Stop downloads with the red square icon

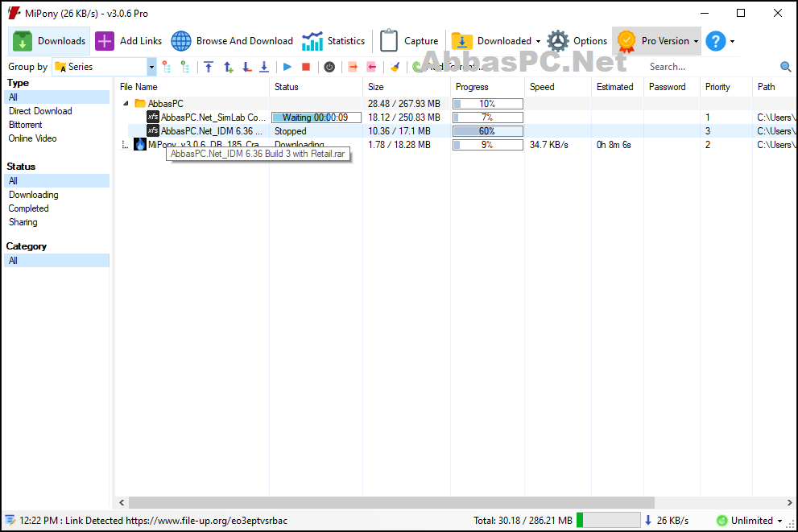point(306,67)
